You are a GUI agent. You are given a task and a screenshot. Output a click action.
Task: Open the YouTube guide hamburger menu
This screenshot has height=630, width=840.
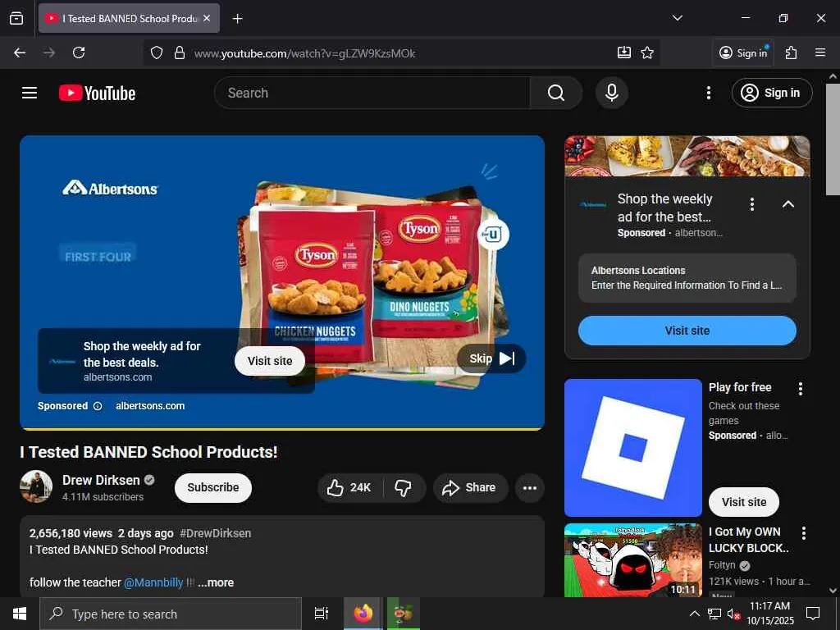(30, 93)
